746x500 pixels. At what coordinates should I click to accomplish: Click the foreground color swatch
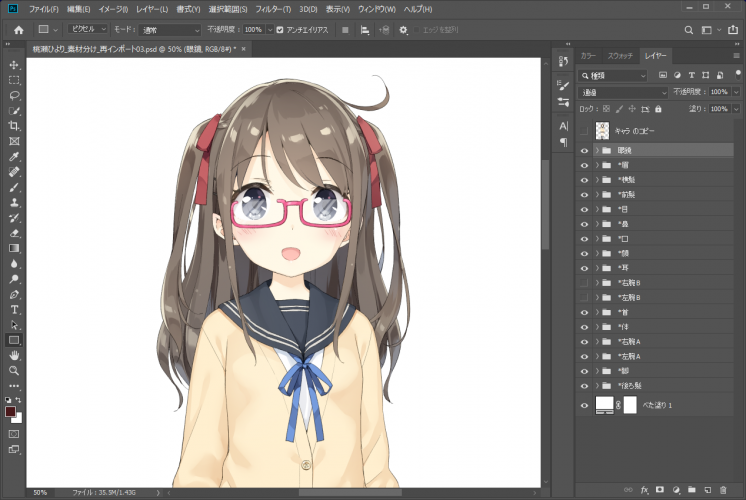[x=11, y=411]
